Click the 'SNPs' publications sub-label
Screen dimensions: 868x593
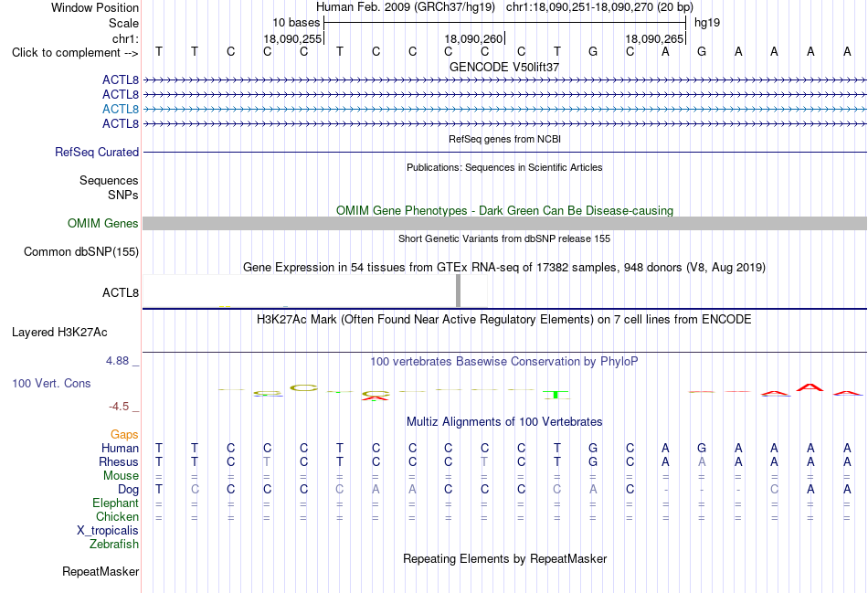pyautogui.click(x=123, y=195)
